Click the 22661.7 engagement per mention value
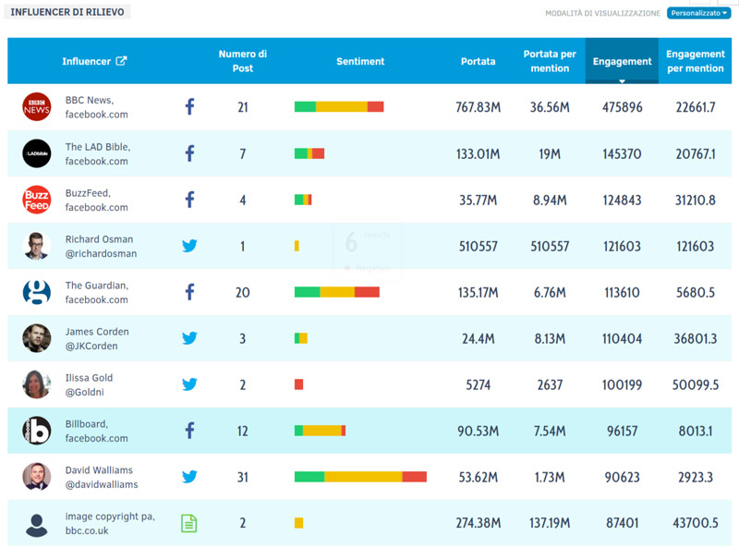Screen dimensions: 739x560 click(696, 107)
